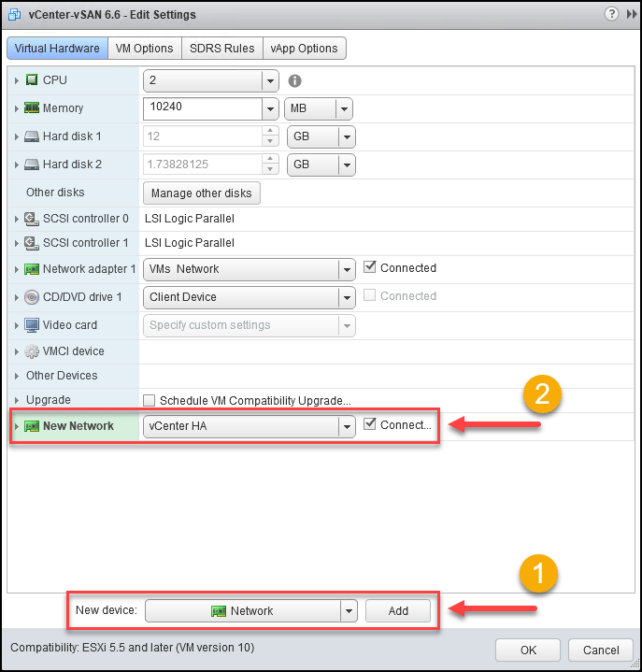Expand Video card settings
Screen dimensions: 642x672
(16, 325)
